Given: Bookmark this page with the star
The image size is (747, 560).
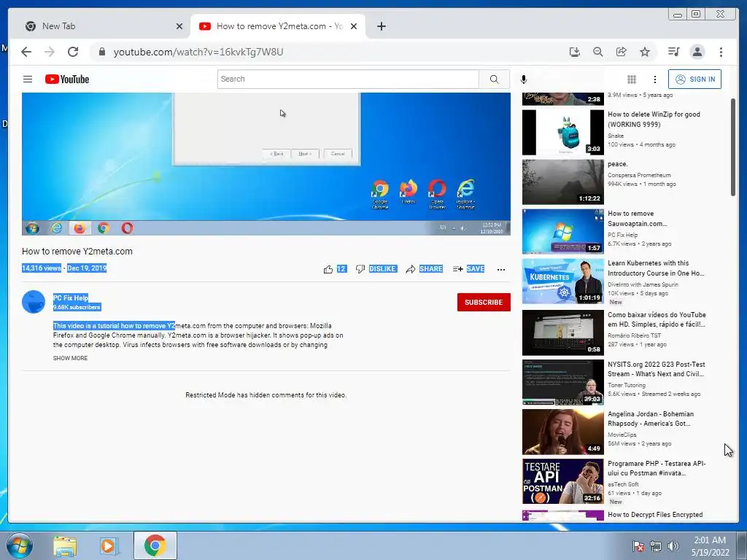Looking at the screenshot, I should pos(645,52).
